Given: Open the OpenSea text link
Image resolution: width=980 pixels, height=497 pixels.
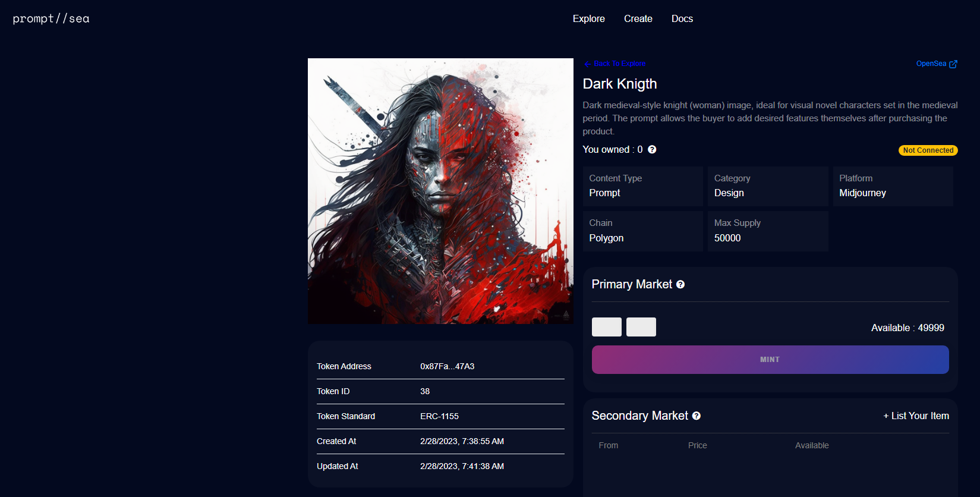Looking at the screenshot, I should tap(931, 64).
